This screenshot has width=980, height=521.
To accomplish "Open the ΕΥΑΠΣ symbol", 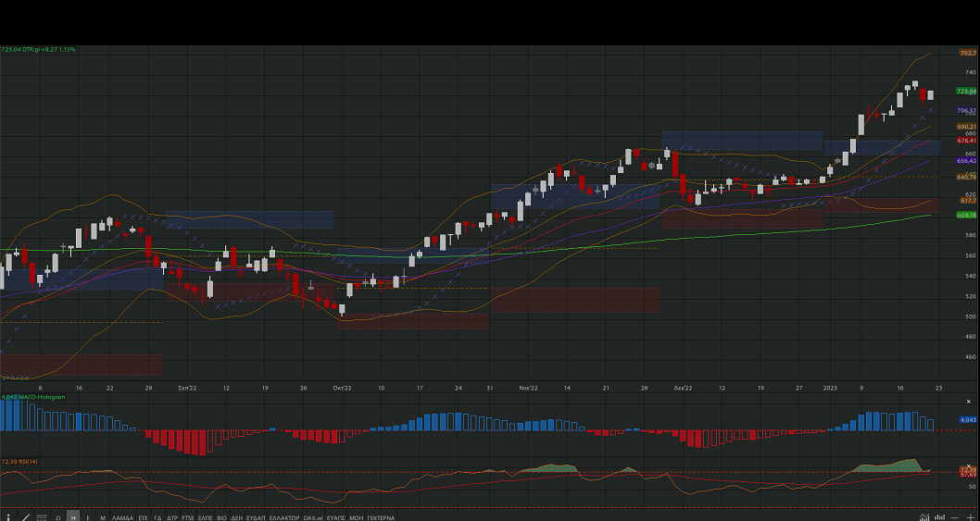I will (x=336, y=518).
